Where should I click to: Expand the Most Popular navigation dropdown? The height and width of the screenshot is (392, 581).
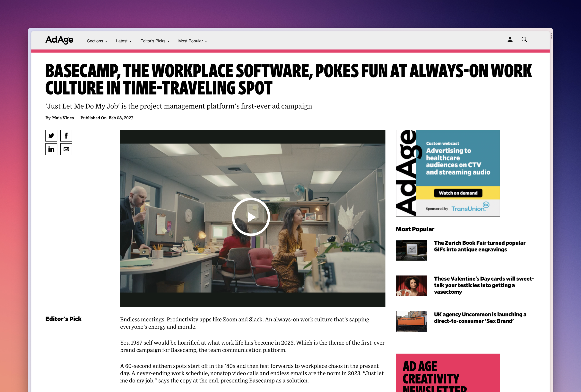(192, 41)
